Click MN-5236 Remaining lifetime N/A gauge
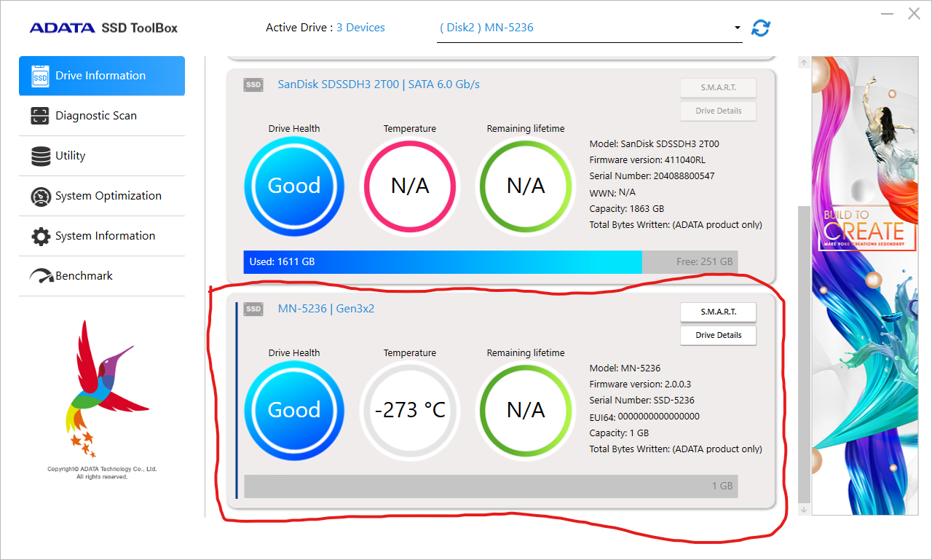This screenshot has height=560, width=932. (526, 410)
